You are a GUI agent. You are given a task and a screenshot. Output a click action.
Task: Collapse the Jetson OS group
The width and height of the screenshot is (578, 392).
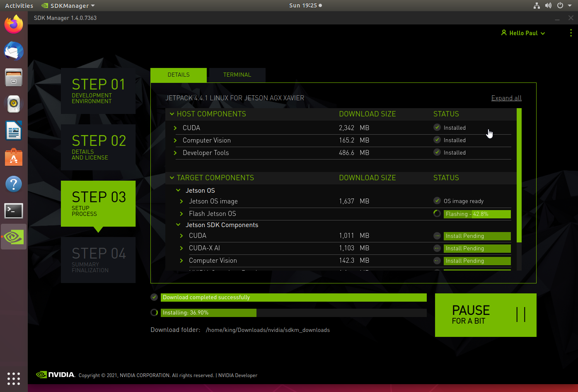178,191
